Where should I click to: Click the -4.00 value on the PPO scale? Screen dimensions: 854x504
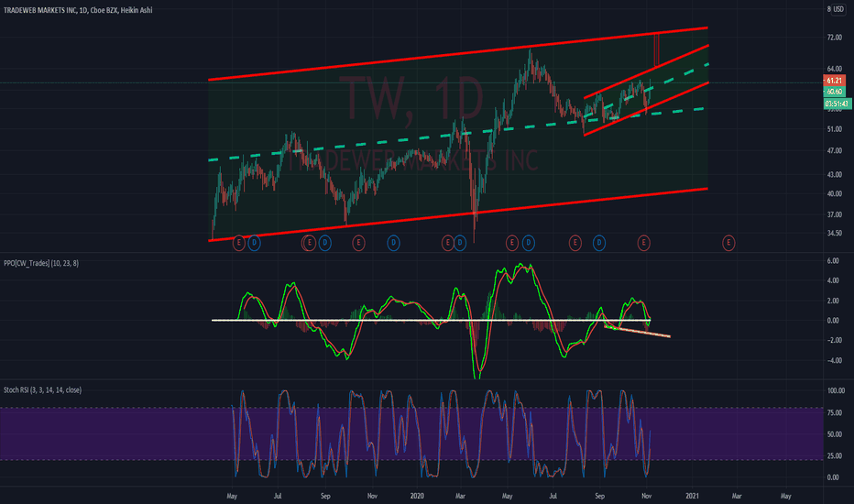pyautogui.click(x=833, y=361)
